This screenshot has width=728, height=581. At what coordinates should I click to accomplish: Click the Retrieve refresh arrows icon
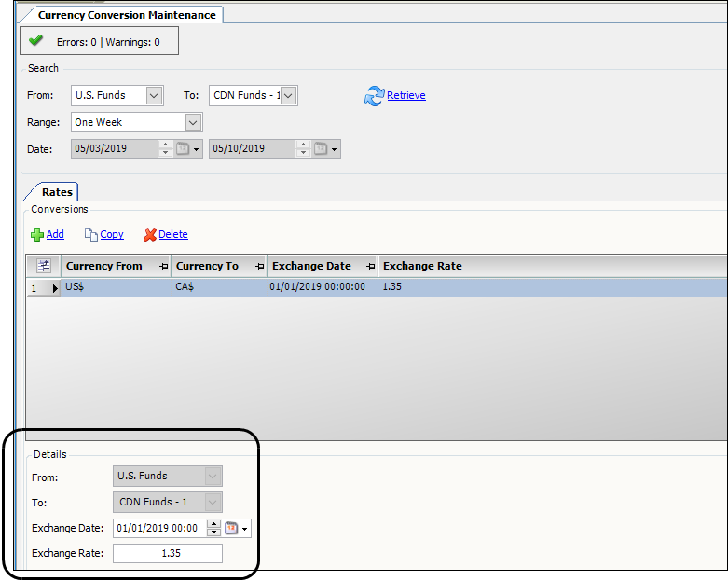pos(374,96)
